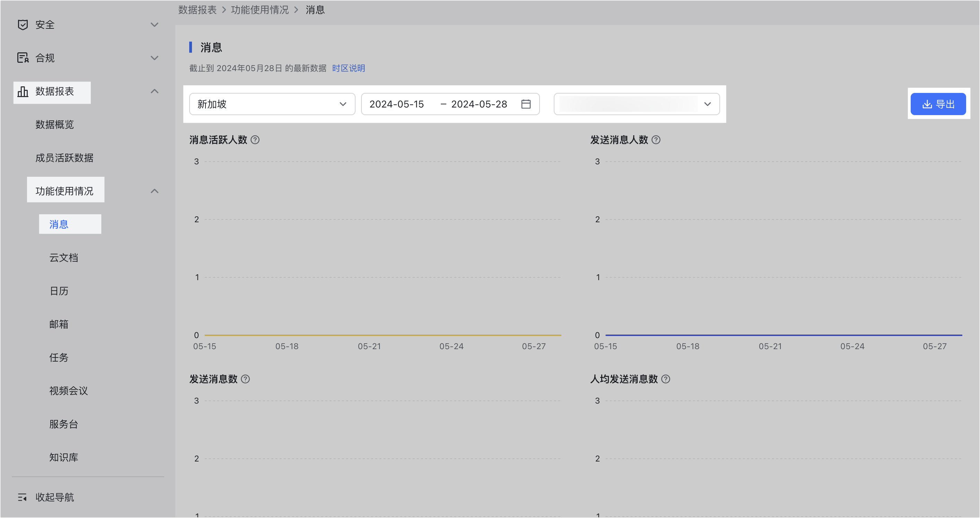The width and height of the screenshot is (980, 518).
Task: Open the 知识库 usage report
Action: tap(63, 457)
